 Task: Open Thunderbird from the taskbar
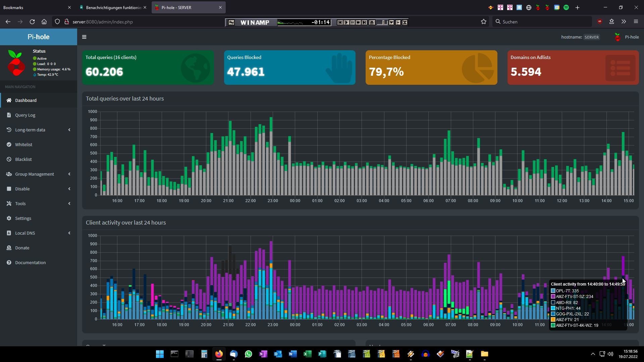pos(234,354)
